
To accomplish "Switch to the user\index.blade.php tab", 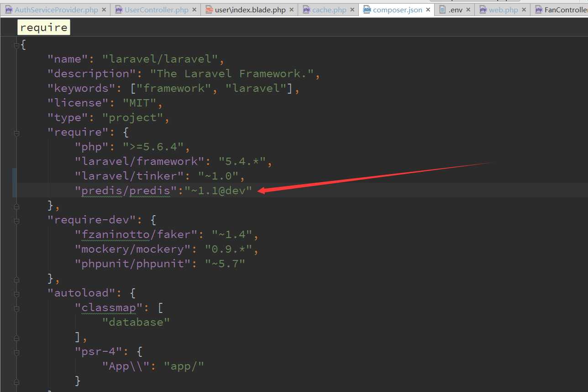I will point(249,10).
